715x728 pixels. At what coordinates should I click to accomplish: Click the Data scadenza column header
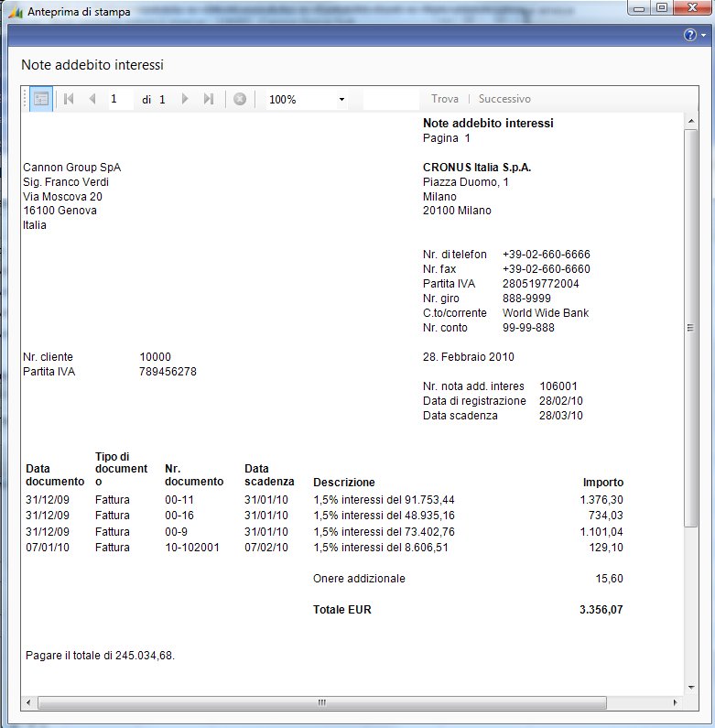pos(269,475)
